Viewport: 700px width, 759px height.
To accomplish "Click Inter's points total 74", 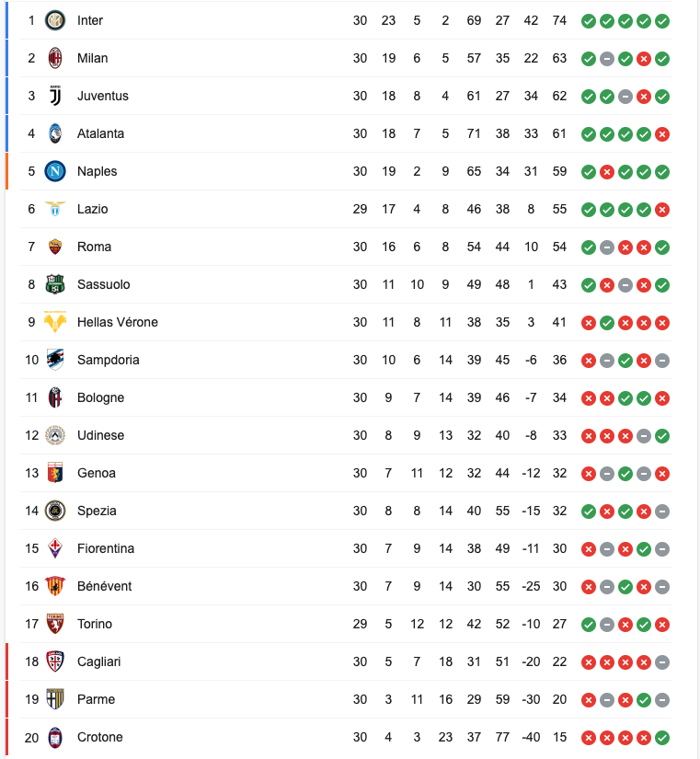I will [x=559, y=20].
